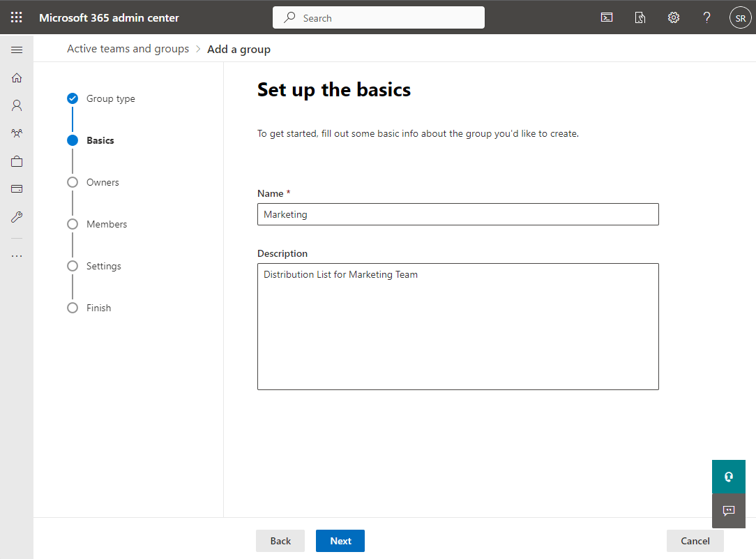
Task: Open Help via the question mark
Action: tap(706, 17)
